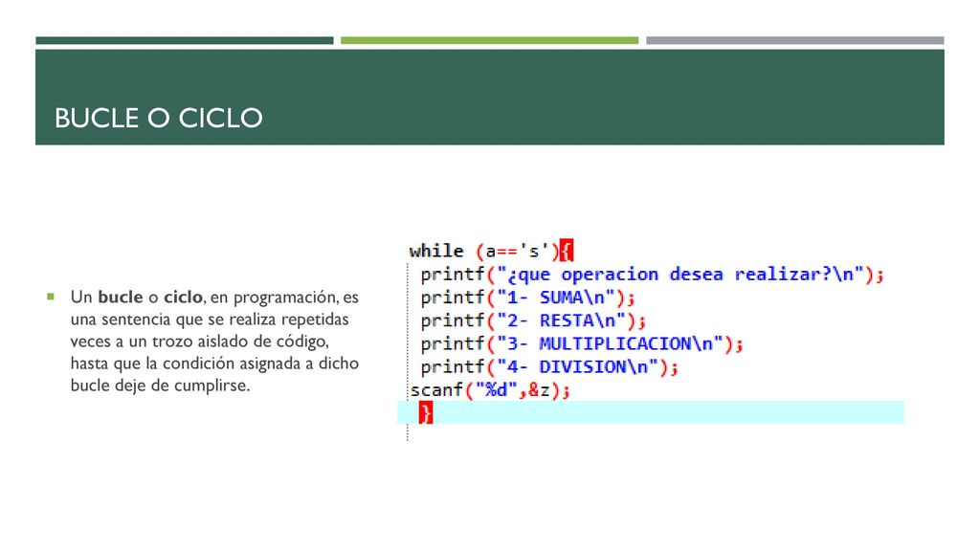Click the red highlighted closing brace

(426, 413)
